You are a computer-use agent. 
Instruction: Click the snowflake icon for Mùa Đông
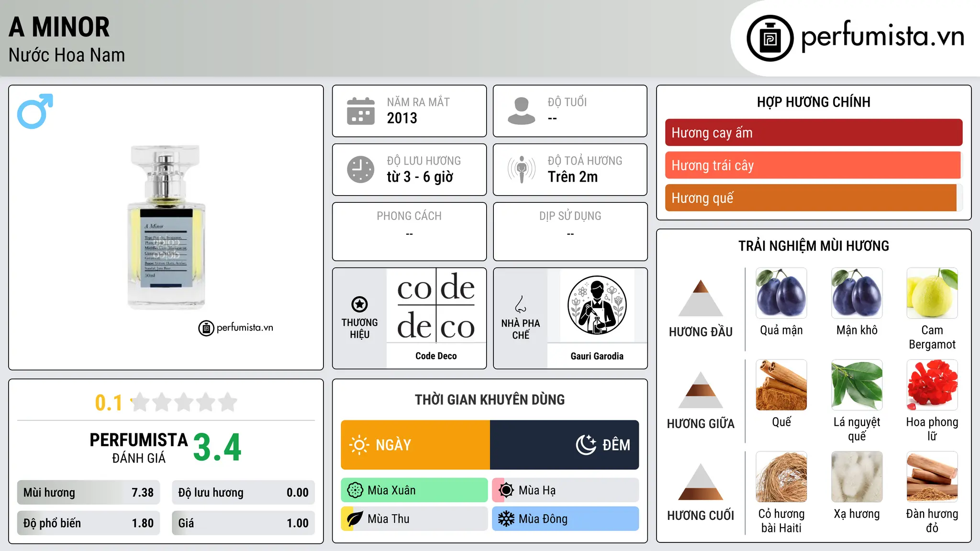506,519
